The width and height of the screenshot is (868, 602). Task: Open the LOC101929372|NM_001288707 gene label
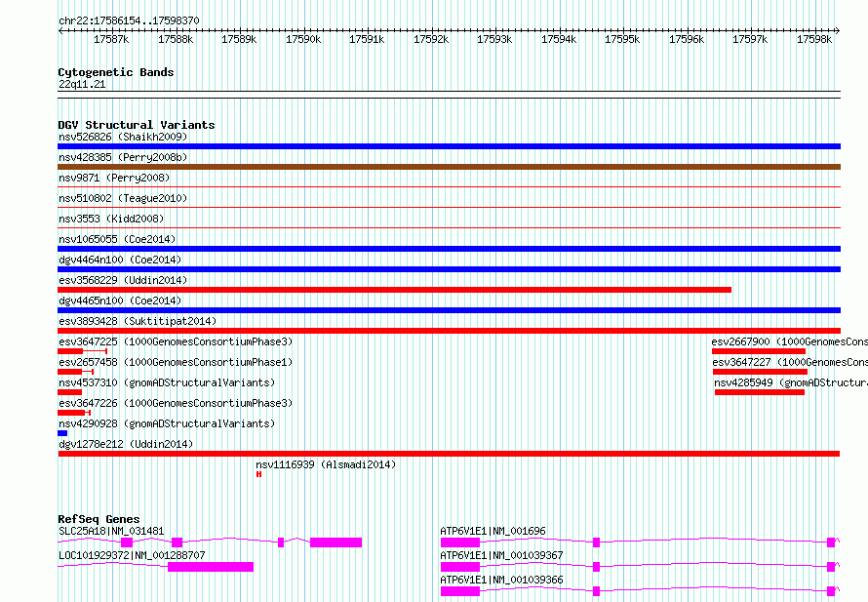[132, 555]
